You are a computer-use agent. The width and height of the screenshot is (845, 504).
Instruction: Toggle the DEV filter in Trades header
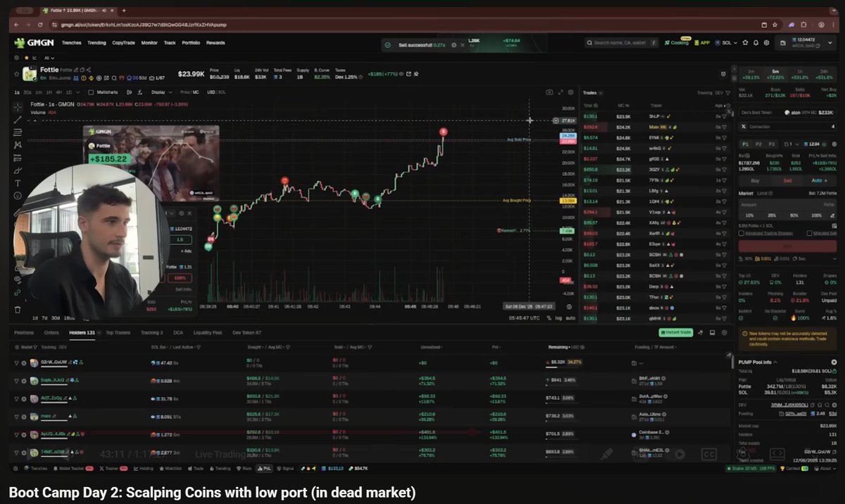tap(720, 93)
